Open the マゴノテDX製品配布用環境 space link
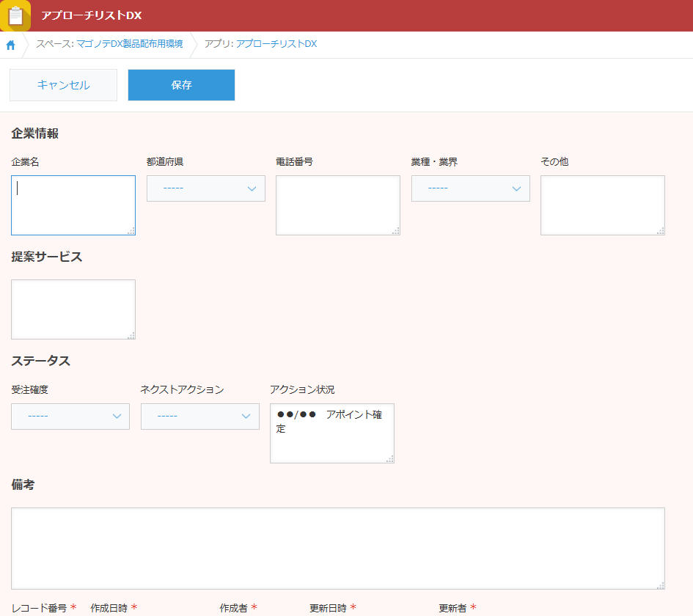 click(130, 44)
